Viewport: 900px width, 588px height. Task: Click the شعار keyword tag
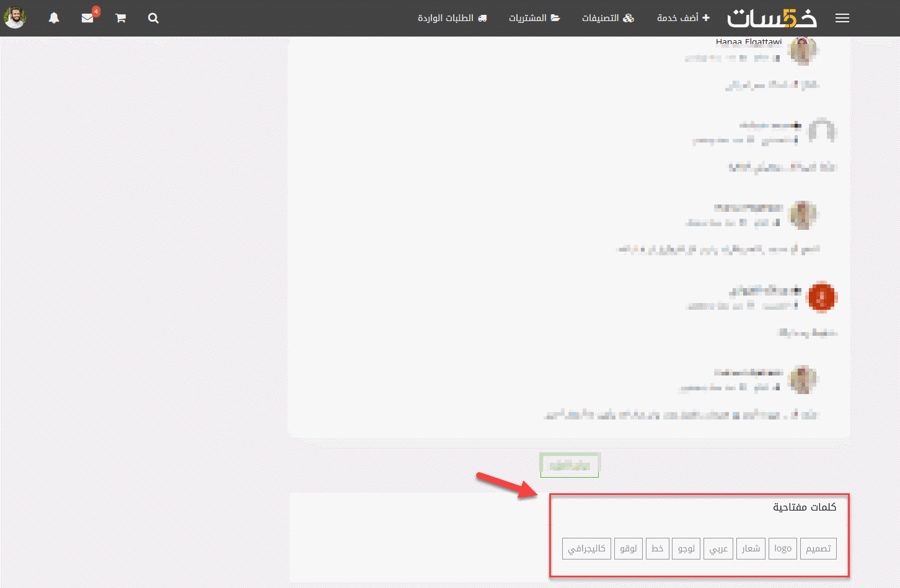pyautogui.click(x=751, y=548)
